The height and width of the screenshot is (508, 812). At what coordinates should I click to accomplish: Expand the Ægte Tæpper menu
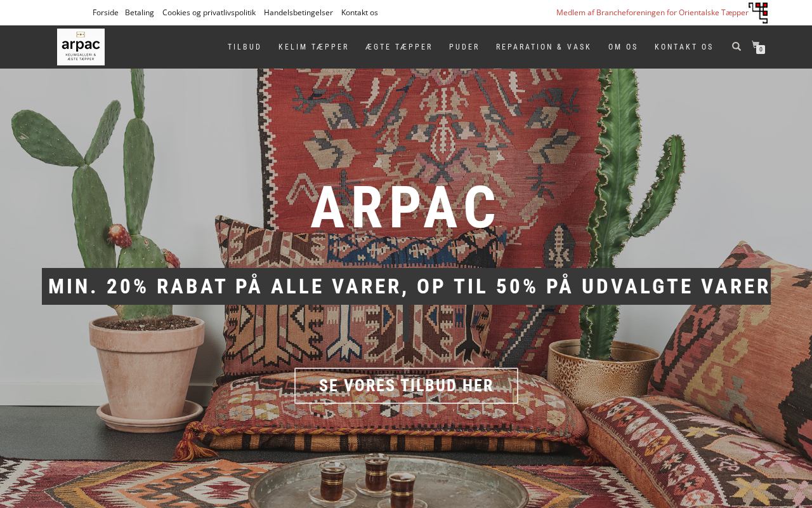(x=399, y=47)
